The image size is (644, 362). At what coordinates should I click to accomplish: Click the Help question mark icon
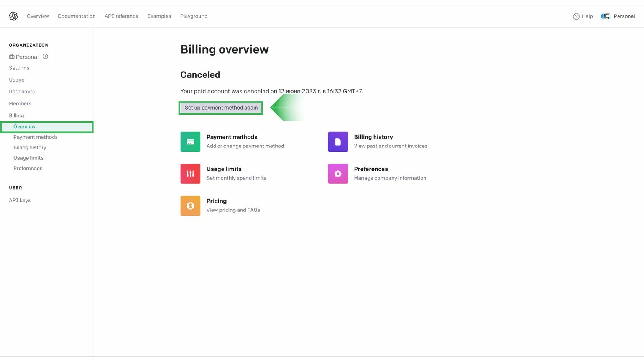576,16
